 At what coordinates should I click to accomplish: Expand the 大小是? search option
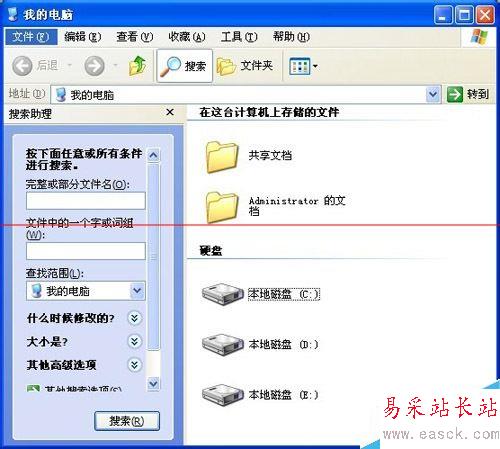coord(135,341)
